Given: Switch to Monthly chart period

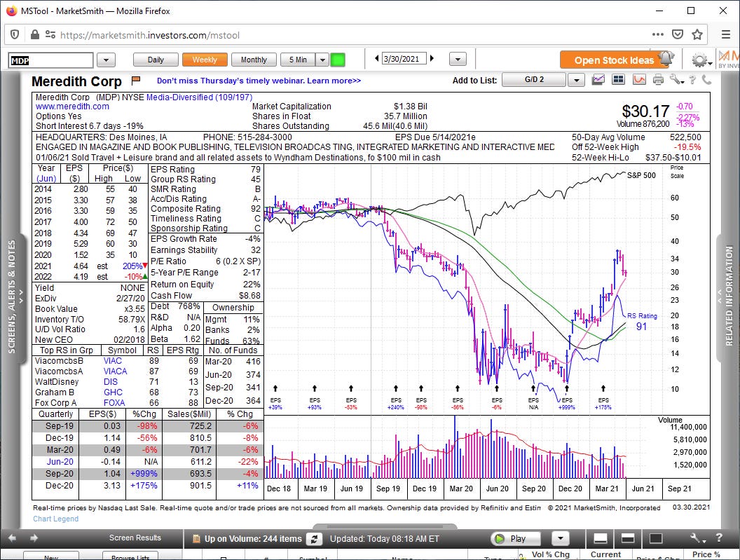Looking at the screenshot, I should (x=254, y=60).
